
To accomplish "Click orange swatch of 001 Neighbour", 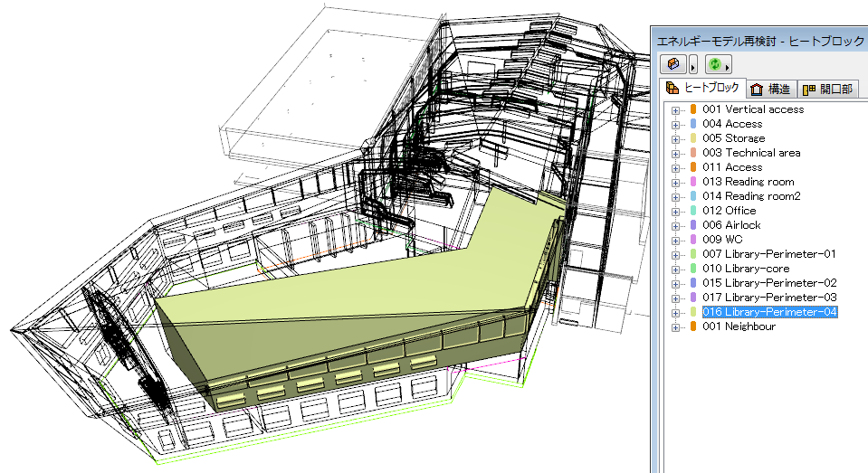I will pyautogui.click(x=693, y=326).
